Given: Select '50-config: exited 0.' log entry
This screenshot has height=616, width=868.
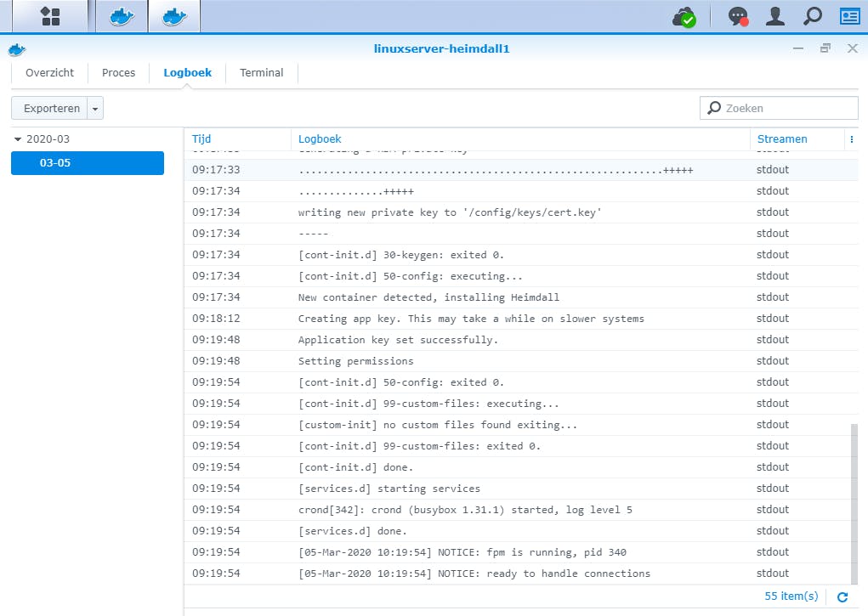Looking at the screenshot, I should coord(521,382).
